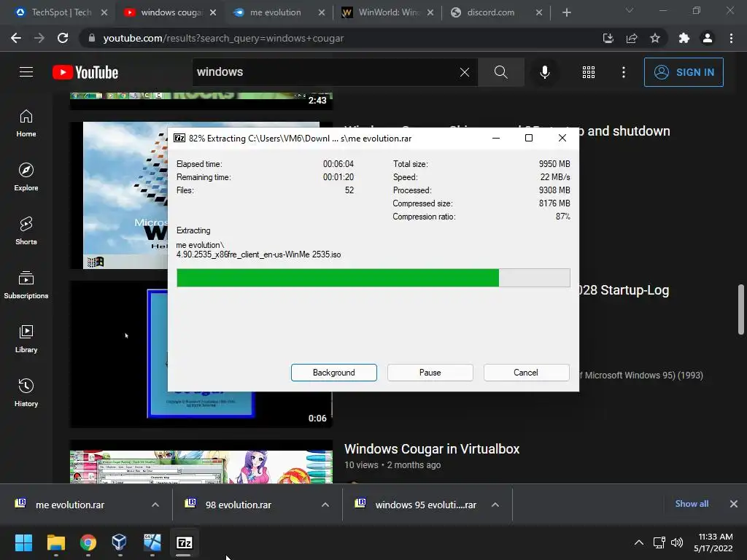
Task: Open the downloaded 98 evolution.rar file
Action: [x=239, y=505]
